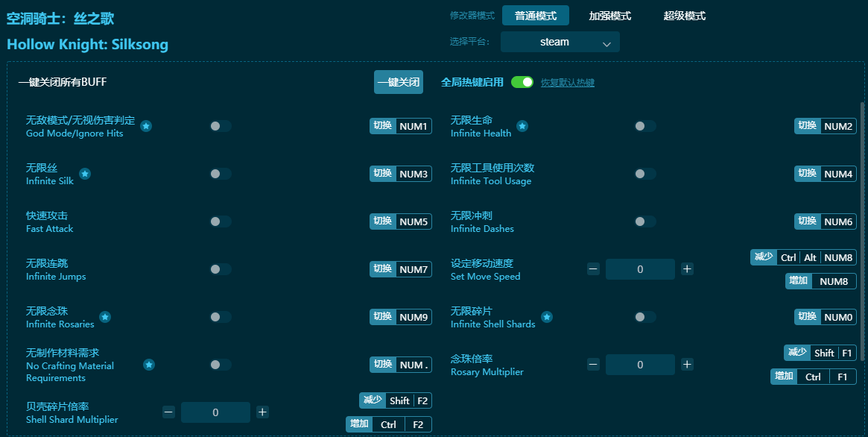Screen dimensions: 868x437
Task: Increase Shell Shard Multiplier with plus button
Action: tap(262, 412)
